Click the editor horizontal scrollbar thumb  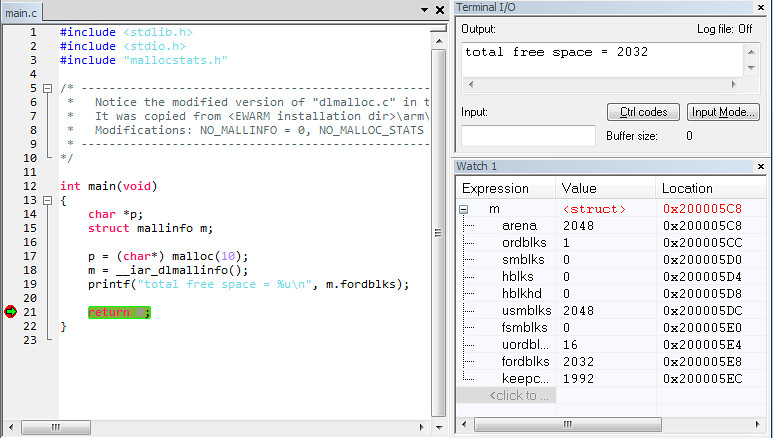[x=56, y=427]
